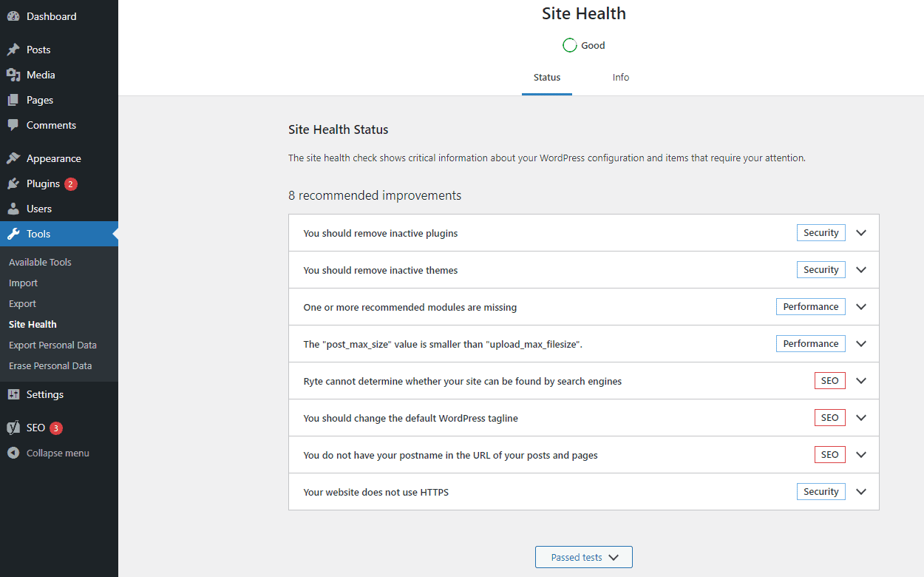Click the Collapse menu label
Screen dimensions: 924x577
tap(58, 453)
